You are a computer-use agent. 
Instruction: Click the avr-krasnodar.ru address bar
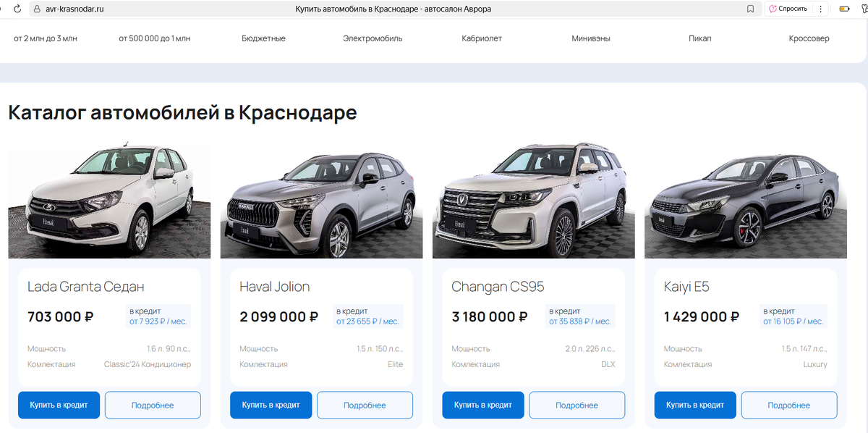pyautogui.click(x=391, y=9)
